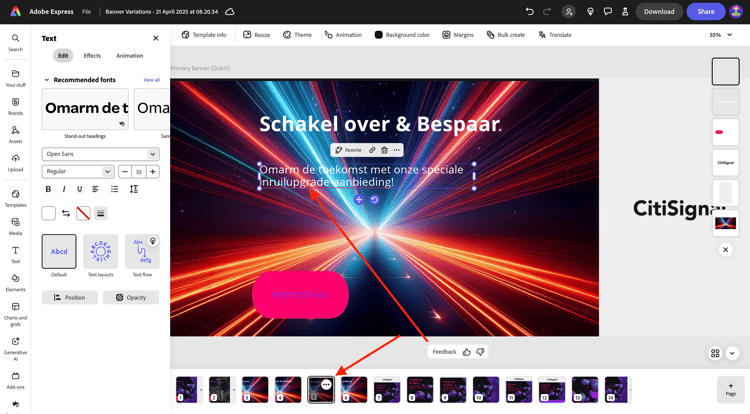Click the undo arrow
Image resolution: width=750 pixels, height=414 pixels.
tap(529, 11)
